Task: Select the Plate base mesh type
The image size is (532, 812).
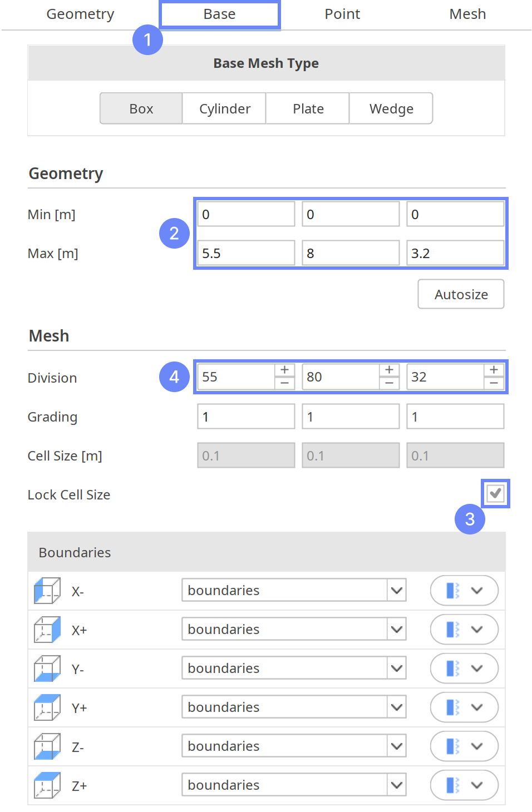Action: click(308, 109)
